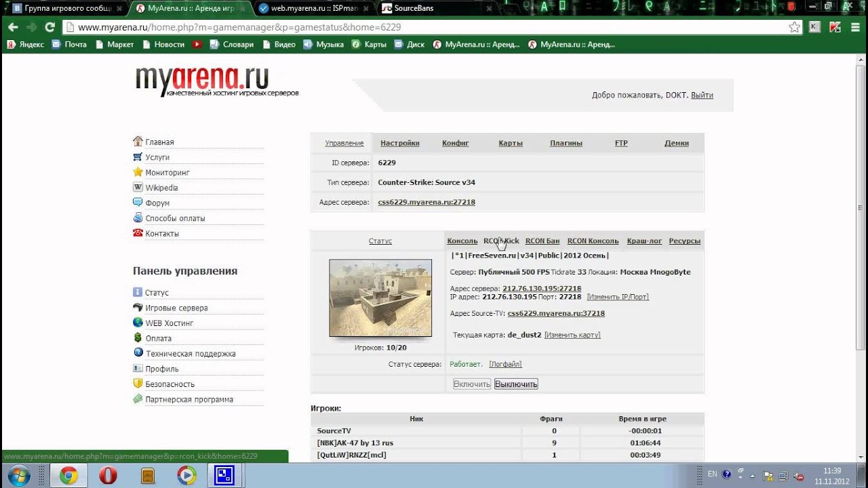
Task: Select player row [QutLiW]RNZZ[mcl]
Action: [x=507, y=455]
